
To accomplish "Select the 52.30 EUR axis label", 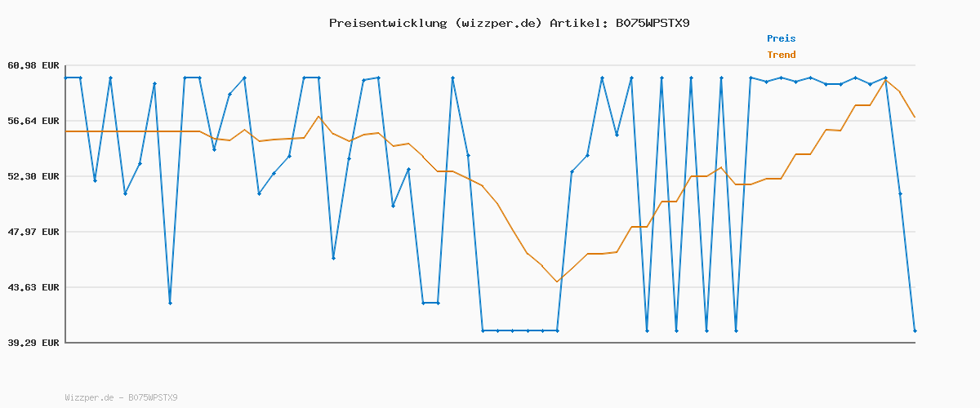I will click(x=33, y=176).
